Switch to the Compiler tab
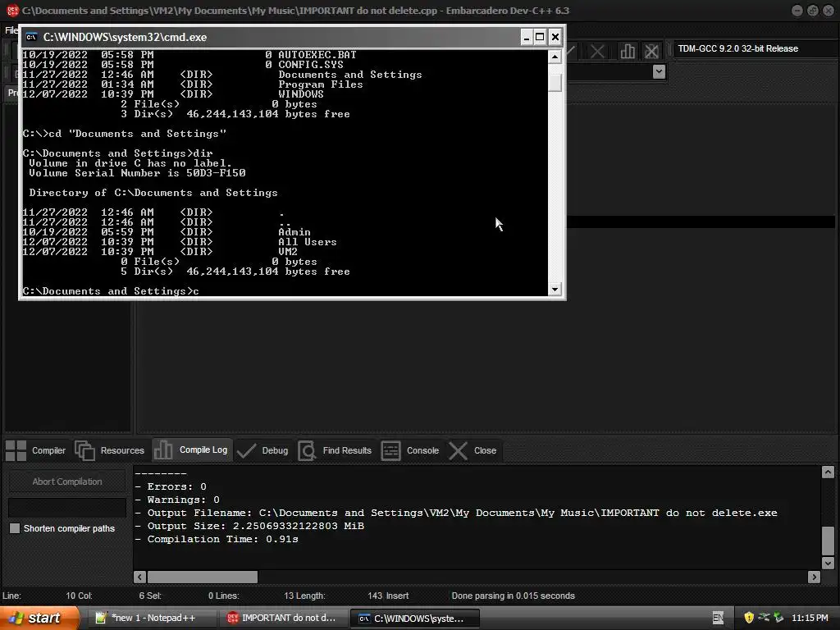Viewport: 840px width, 630px height. tap(36, 450)
